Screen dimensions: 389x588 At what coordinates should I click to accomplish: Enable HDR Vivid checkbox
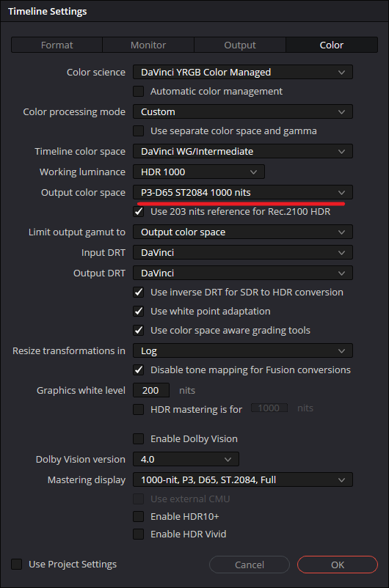[x=139, y=534]
